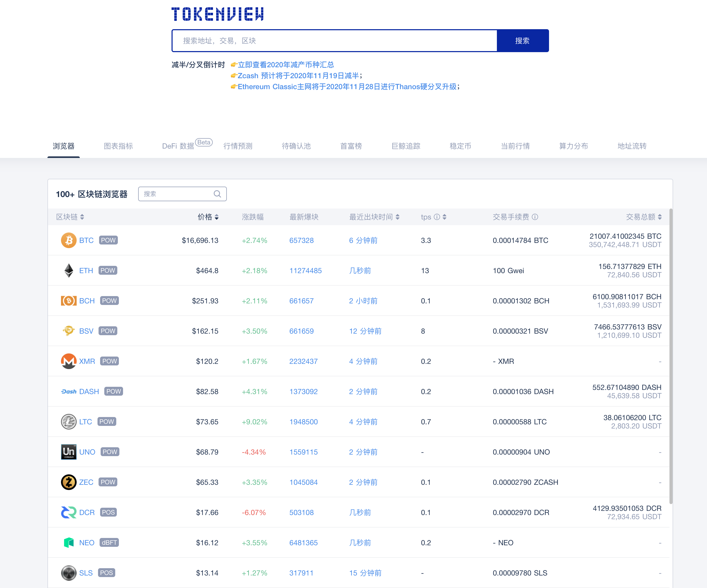Click the Ethereum diamond logo icon
Screen dimensions: 707x588
pyautogui.click(x=69, y=271)
